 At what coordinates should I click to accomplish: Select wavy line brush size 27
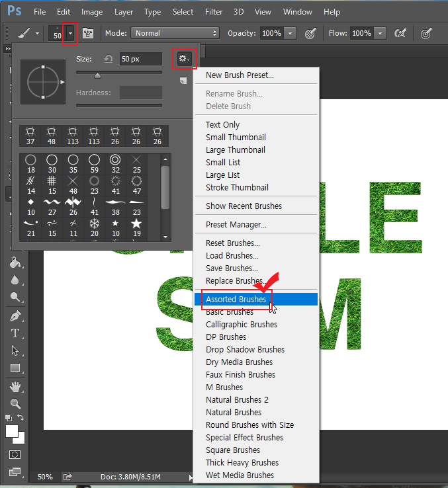point(52,206)
